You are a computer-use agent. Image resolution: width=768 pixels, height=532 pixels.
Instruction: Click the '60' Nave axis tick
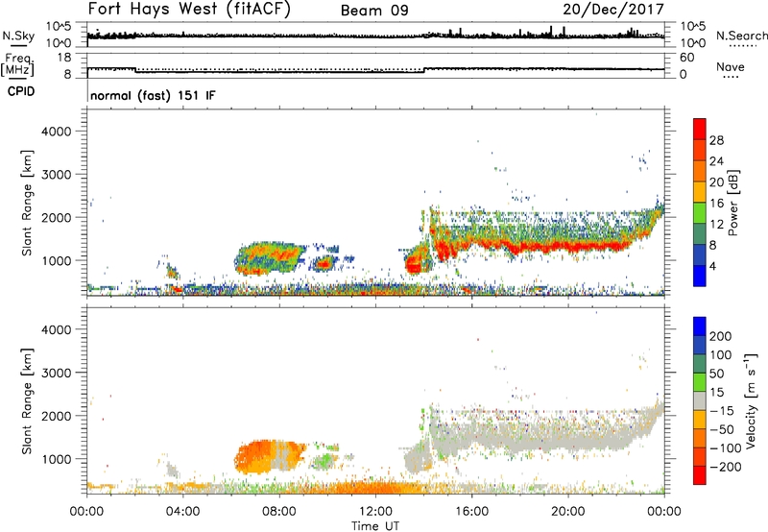click(686, 58)
